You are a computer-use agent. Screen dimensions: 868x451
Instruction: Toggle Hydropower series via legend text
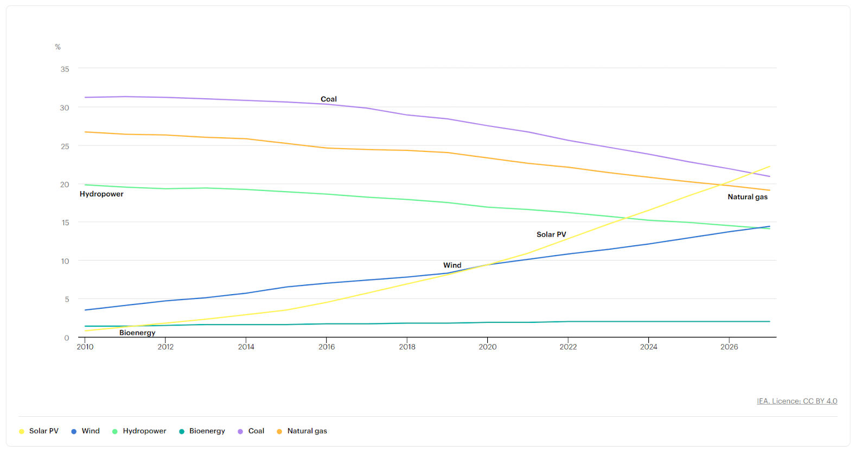click(144, 431)
